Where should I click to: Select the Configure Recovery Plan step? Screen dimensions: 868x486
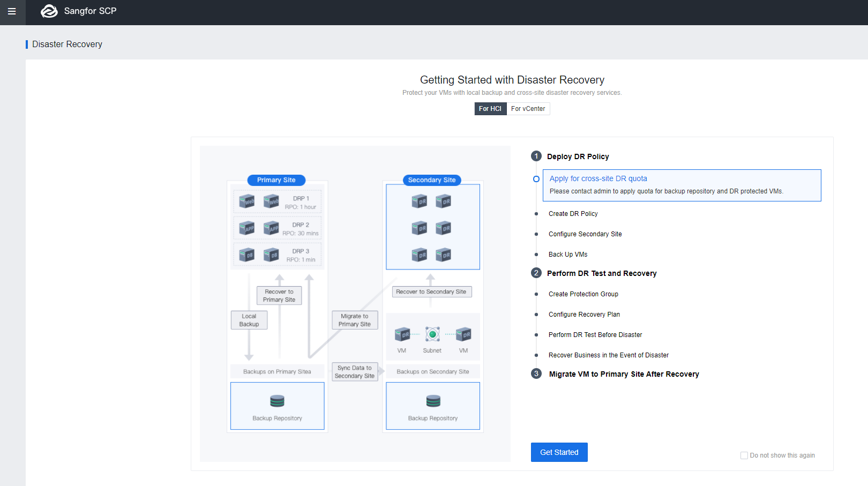[584, 315]
